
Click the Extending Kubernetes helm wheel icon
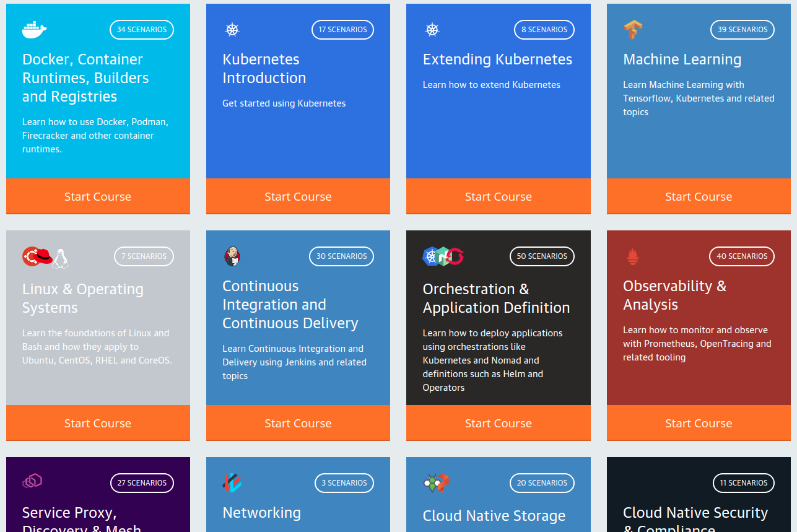point(432,29)
